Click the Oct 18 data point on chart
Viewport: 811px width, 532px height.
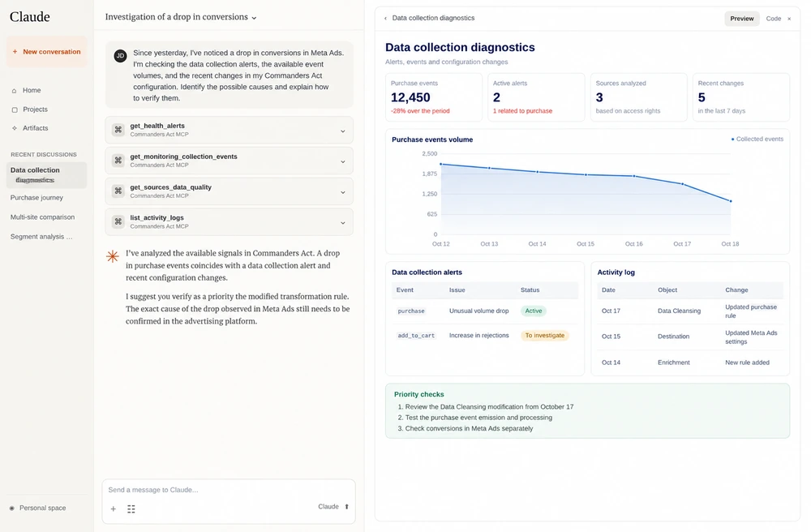coord(731,201)
